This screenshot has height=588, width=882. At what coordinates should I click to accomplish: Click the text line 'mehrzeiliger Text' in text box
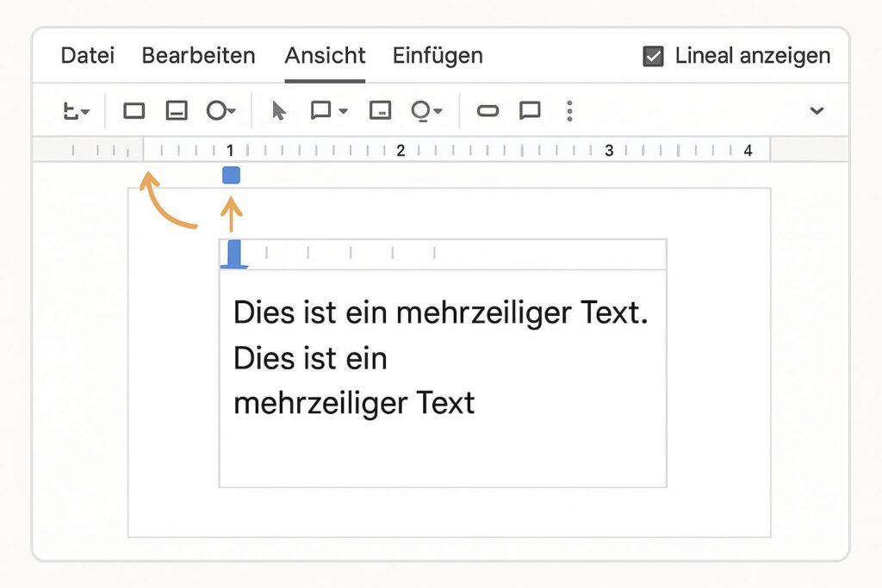[x=353, y=402]
